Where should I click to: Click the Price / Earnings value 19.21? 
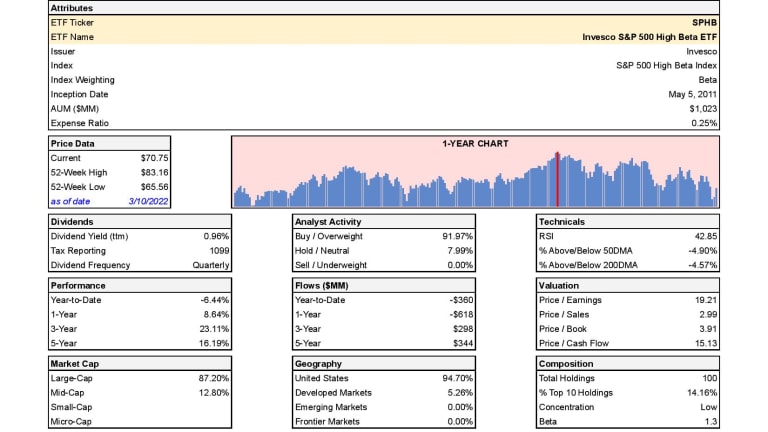[706, 300]
